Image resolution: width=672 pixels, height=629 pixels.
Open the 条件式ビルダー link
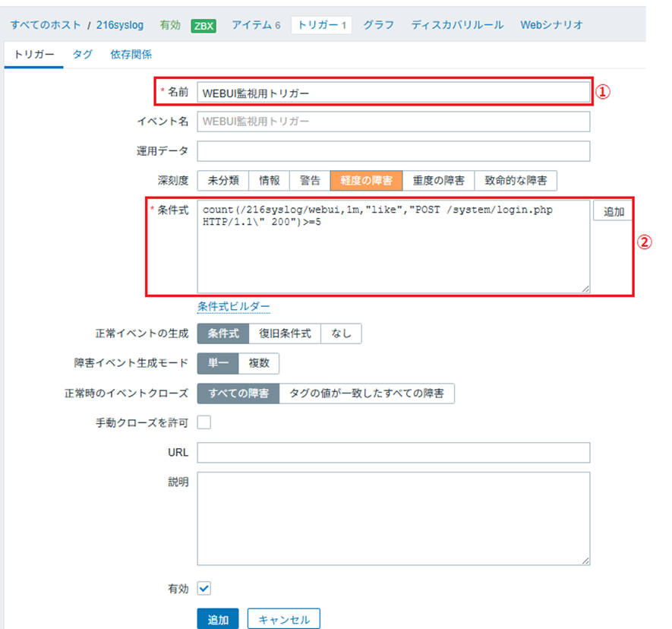(x=233, y=307)
